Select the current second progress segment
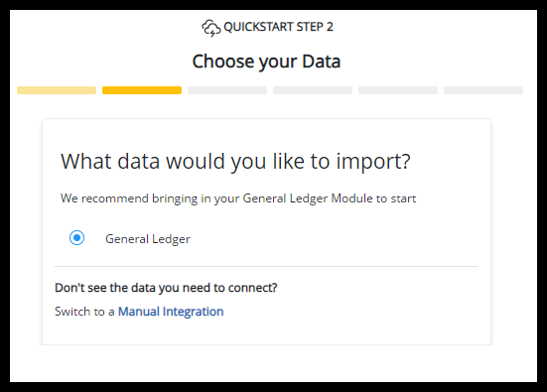The height and width of the screenshot is (392, 547). click(x=142, y=90)
